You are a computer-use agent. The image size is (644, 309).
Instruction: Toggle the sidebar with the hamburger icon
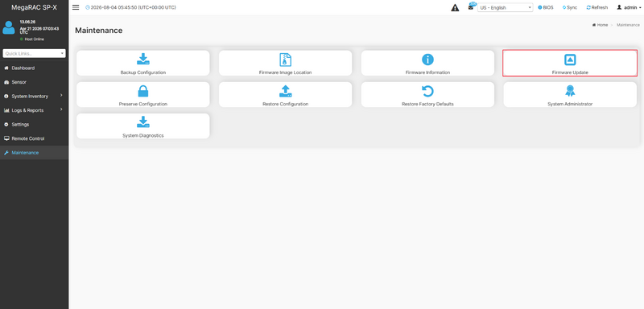coord(76,7)
